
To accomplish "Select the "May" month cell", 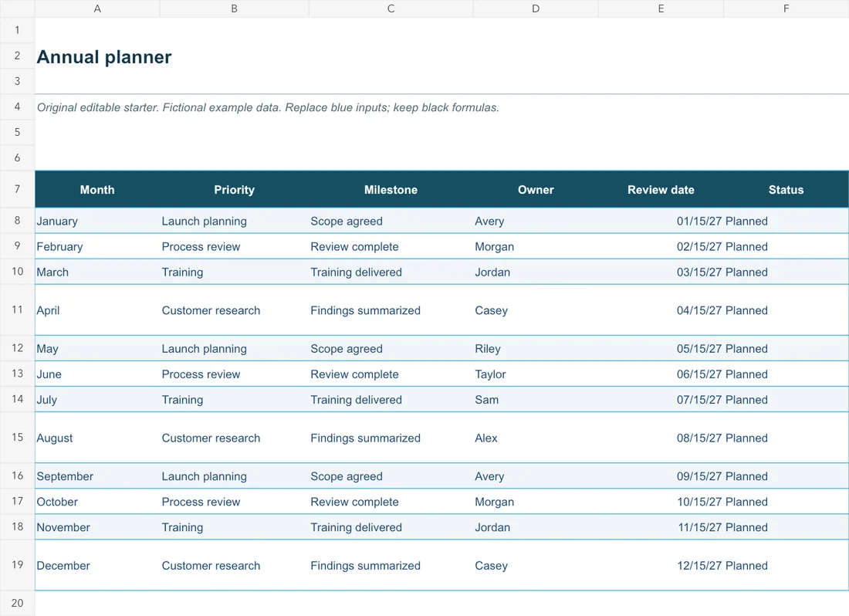I will tap(97, 349).
